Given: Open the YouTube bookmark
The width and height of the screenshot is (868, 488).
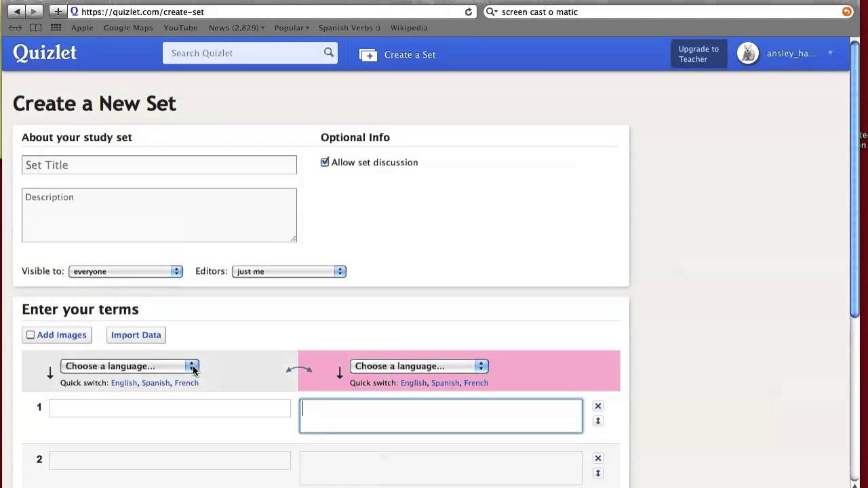Looking at the screenshot, I should (180, 28).
